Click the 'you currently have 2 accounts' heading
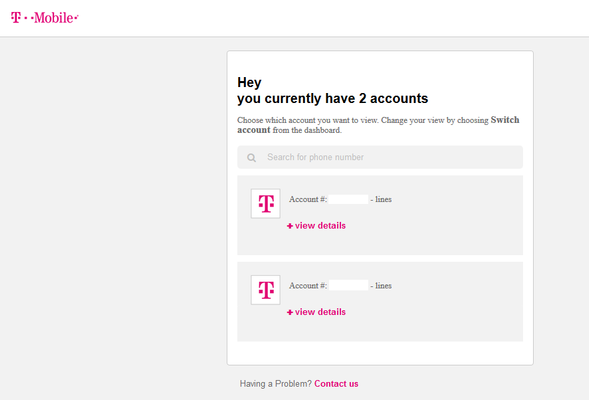 click(x=332, y=99)
